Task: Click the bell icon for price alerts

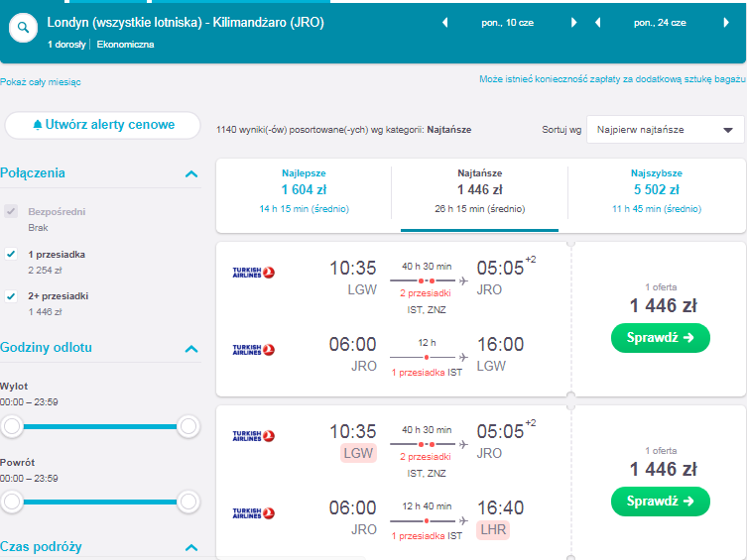Action: click(38, 125)
